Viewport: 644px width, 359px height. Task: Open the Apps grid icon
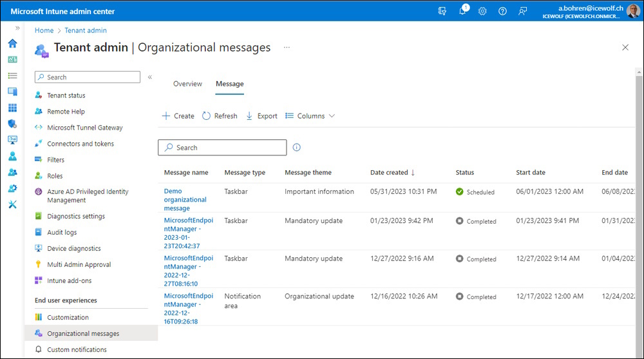13,108
